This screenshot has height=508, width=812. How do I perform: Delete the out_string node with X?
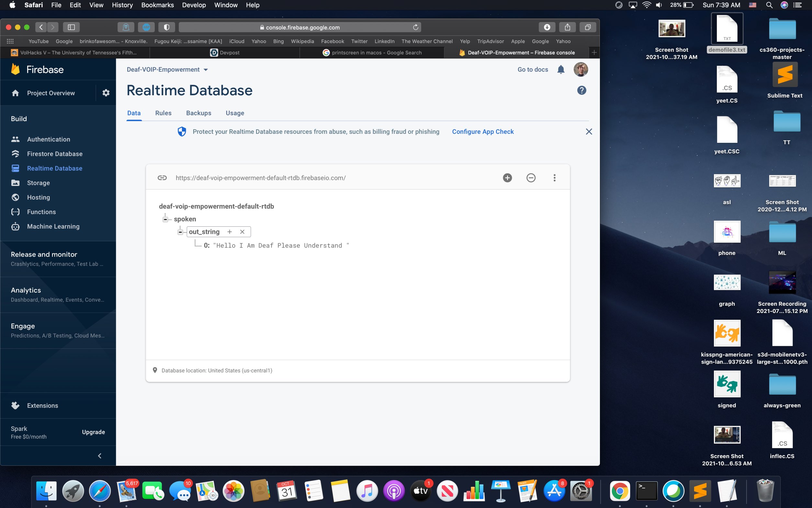tap(242, 232)
